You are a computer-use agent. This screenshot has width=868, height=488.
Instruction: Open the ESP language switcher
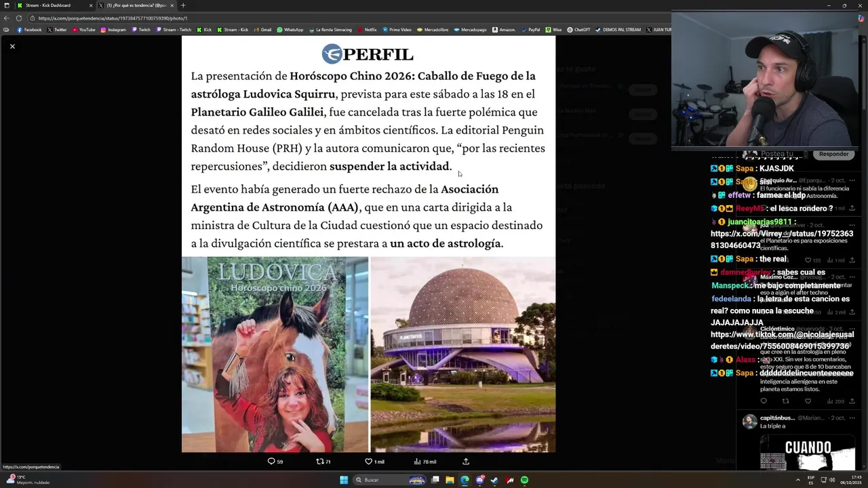811,480
